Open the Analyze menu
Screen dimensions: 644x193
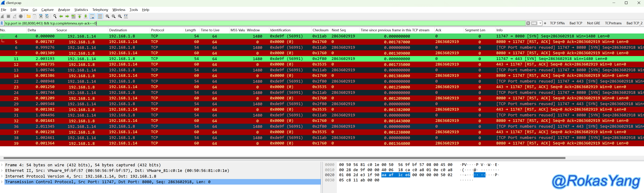64,10
